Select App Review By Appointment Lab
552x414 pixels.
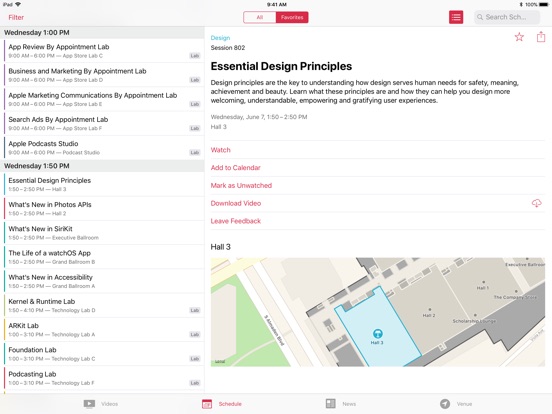[x=102, y=51]
